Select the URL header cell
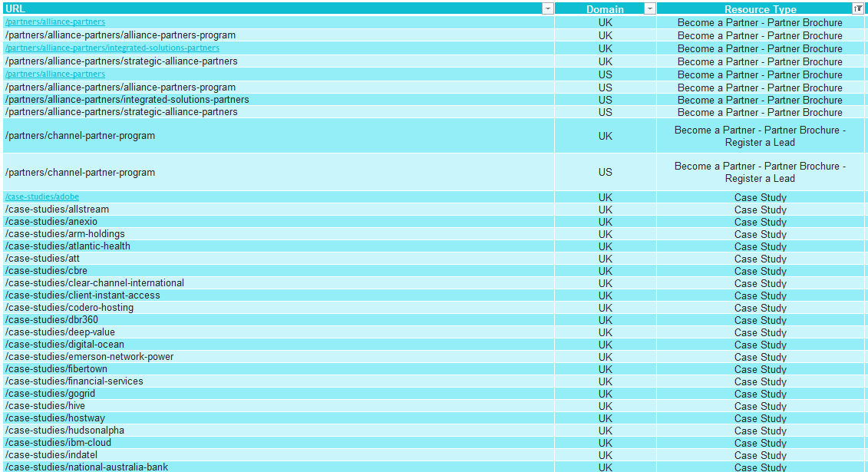Image resolution: width=868 pixels, height=472 pixels. pos(279,8)
